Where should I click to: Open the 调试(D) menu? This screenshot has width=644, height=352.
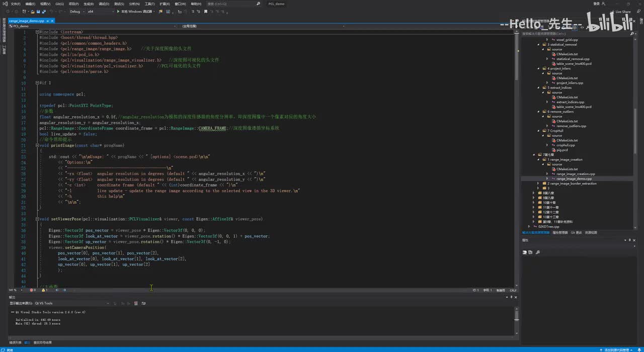click(104, 4)
